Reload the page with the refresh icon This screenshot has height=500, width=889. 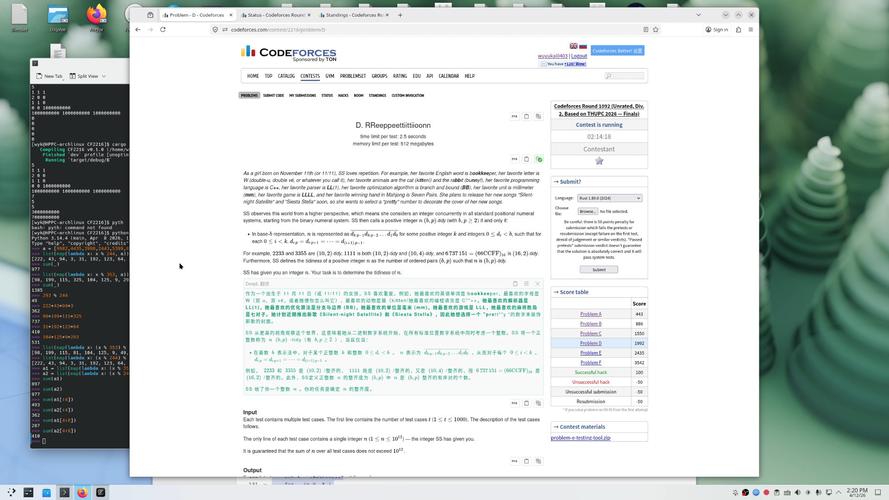pyautogui.click(x=163, y=29)
